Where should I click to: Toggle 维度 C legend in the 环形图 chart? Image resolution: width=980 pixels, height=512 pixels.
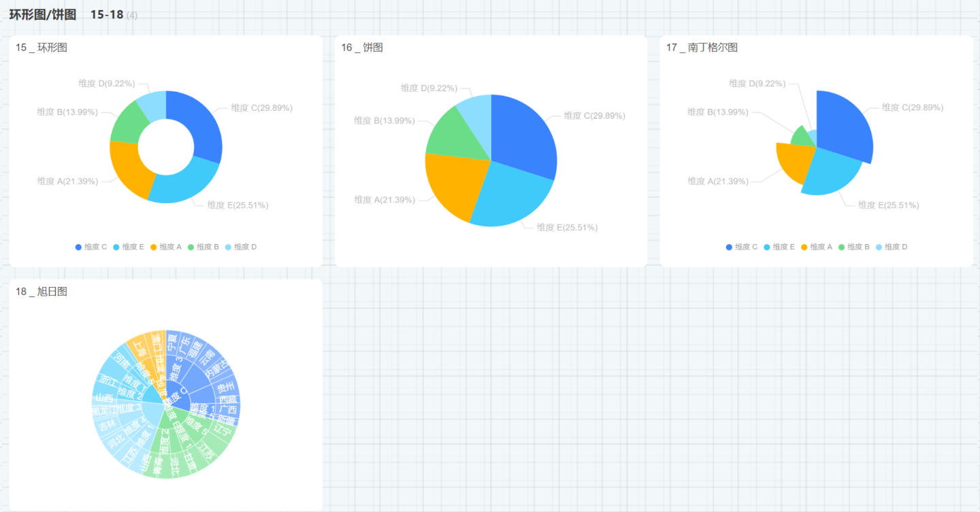pos(91,247)
